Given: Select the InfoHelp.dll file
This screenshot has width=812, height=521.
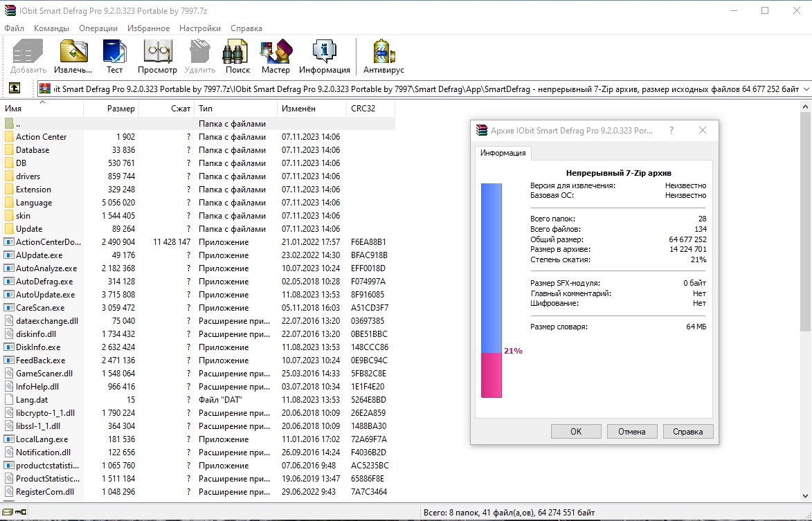Looking at the screenshot, I should coord(37,387).
